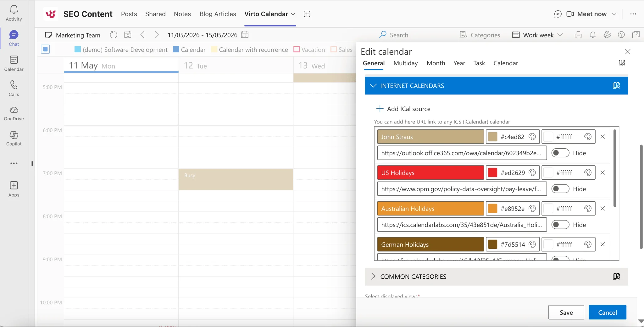Open Apps store in sidebar

[14, 189]
